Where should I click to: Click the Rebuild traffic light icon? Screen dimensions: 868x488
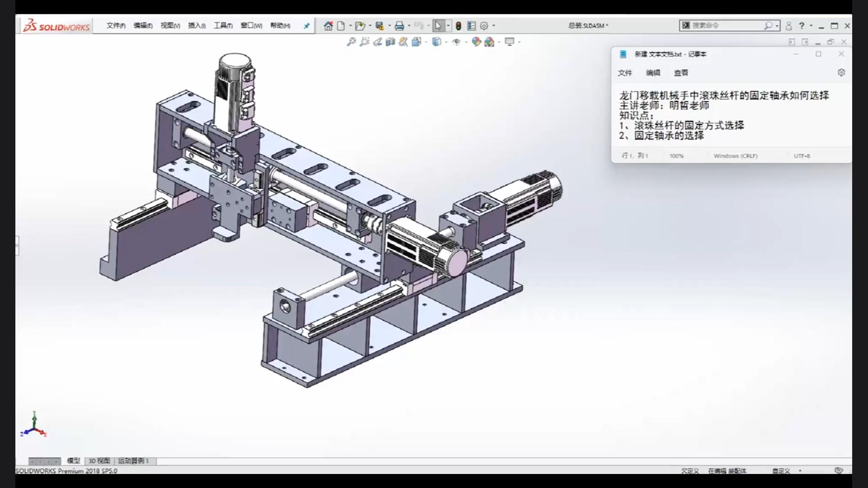coord(458,26)
